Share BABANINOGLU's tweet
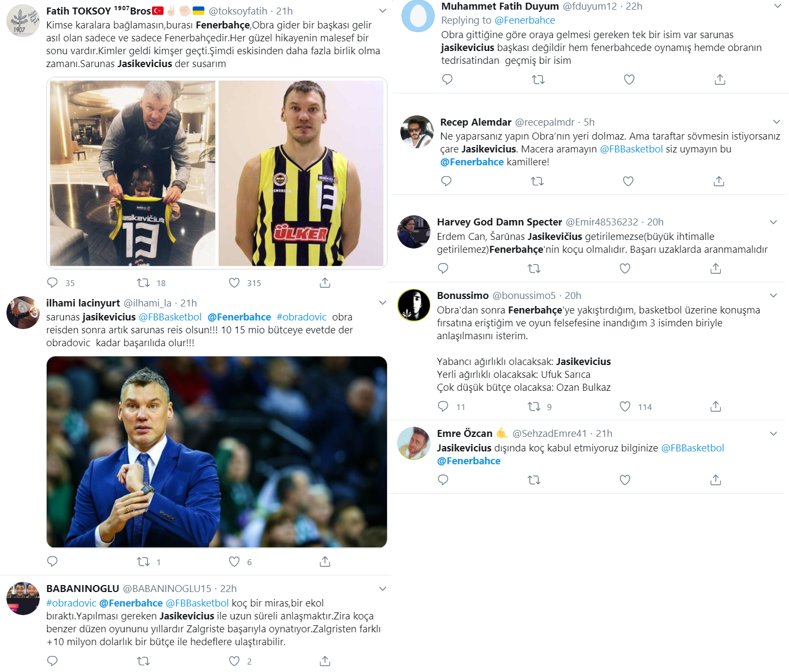The width and height of the screenshot is (789, 672). [x=325, y=661]
